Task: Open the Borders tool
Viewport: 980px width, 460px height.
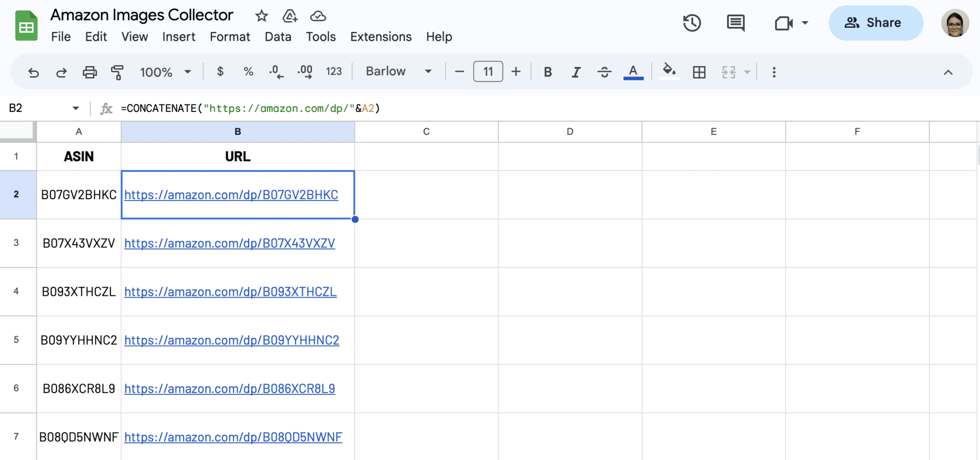Action: [699, 72]
